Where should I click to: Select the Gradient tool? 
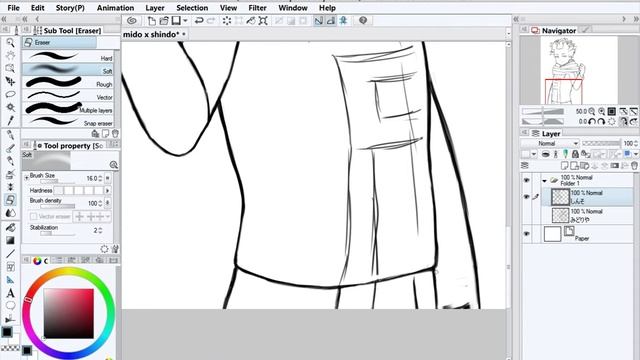pos(10,240)
